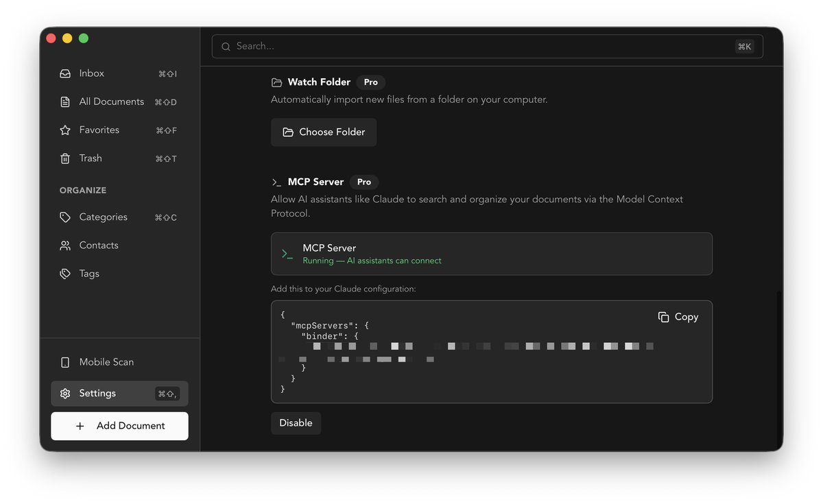
Task: Focus the Search field
Action: [x=487, y=47]
